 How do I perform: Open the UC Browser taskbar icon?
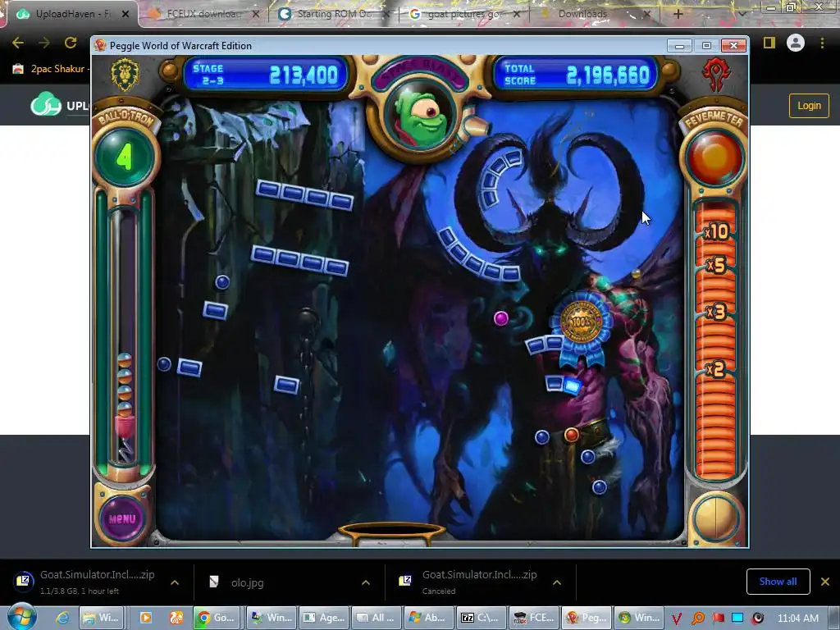coord(176,618)
